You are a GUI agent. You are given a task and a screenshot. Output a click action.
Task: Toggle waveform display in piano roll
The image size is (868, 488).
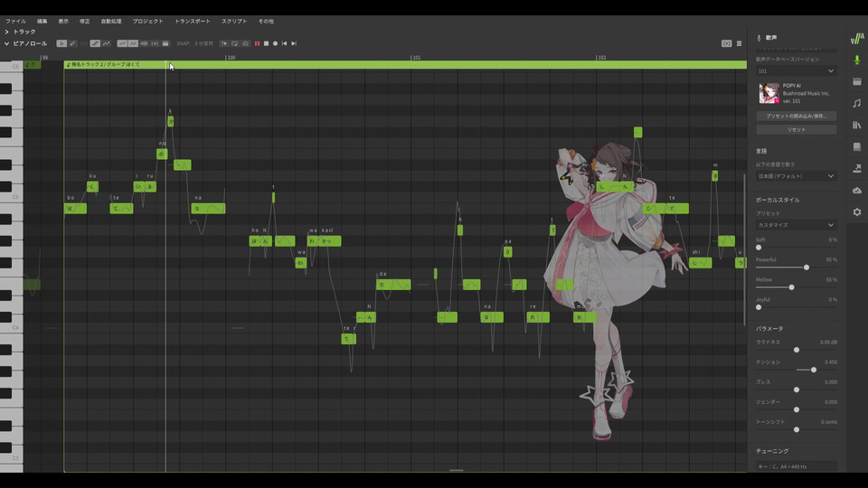coord(144,43)
